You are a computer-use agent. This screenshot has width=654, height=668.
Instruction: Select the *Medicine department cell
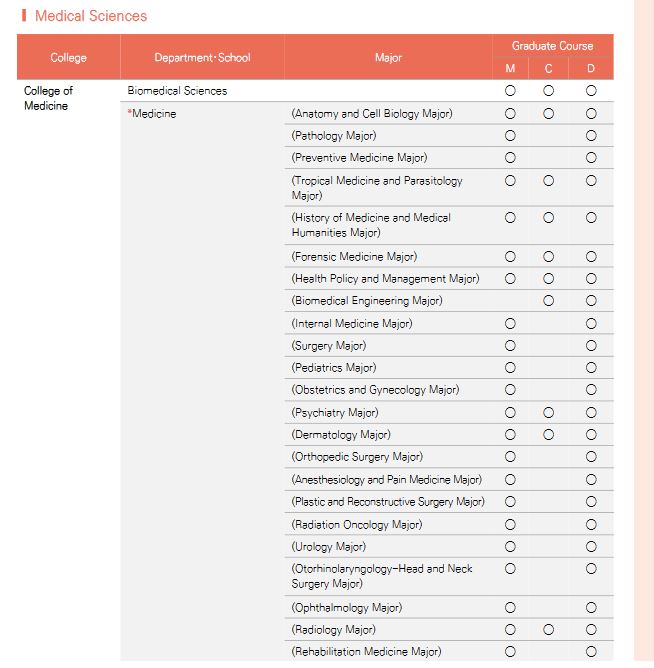pyautogui.click(x=202, y=381)
